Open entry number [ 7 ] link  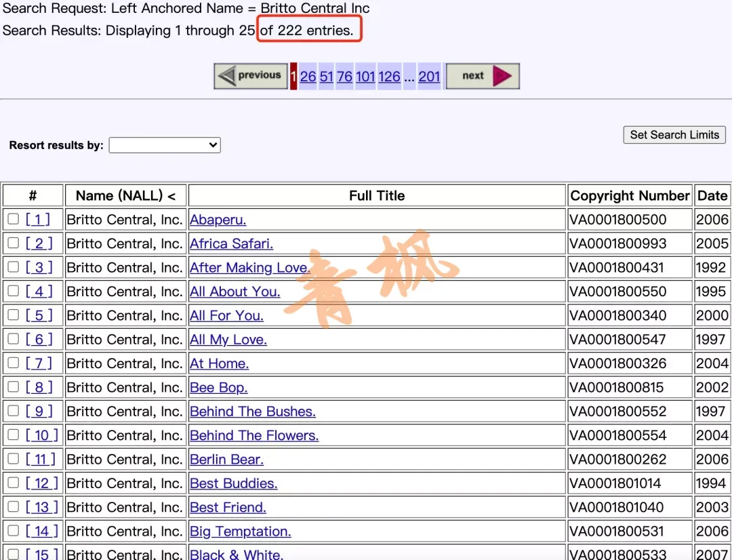click(39, 363)
